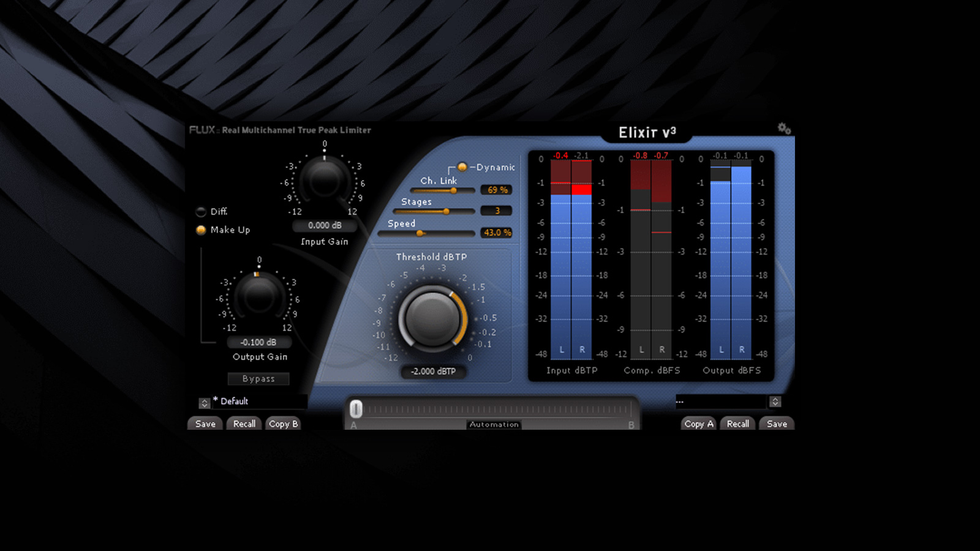Click the Comp. dBFS left meter
This screenshot has height=551, width=980.
tap(641, 260)
